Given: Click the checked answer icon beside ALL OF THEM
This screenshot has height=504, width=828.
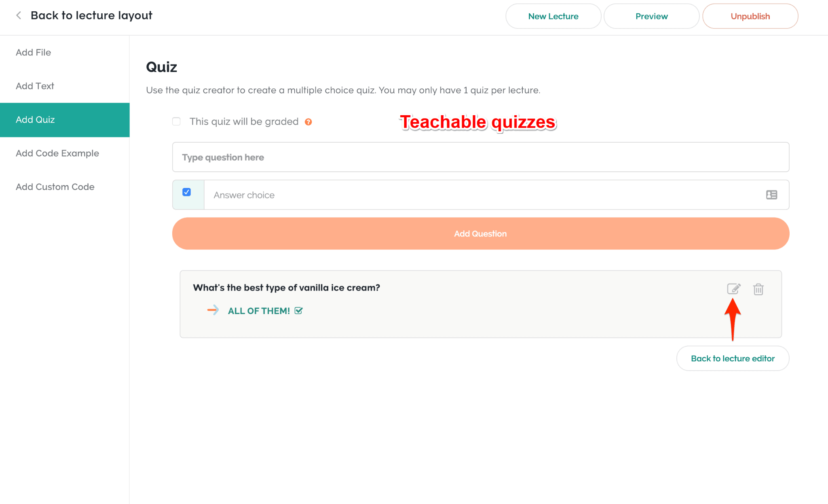Looking at the screenshot, I should tap(298, 310).
